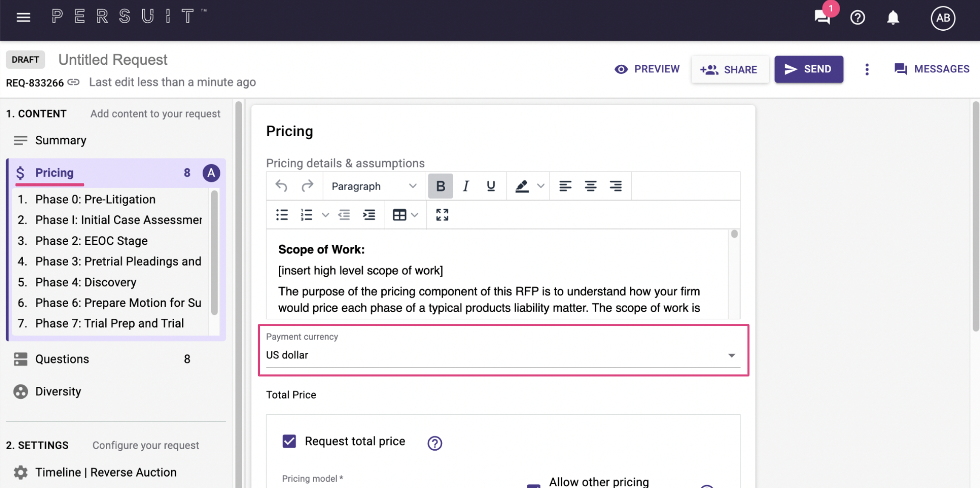Copy the REQ-833266 link icon

point(73,82)
